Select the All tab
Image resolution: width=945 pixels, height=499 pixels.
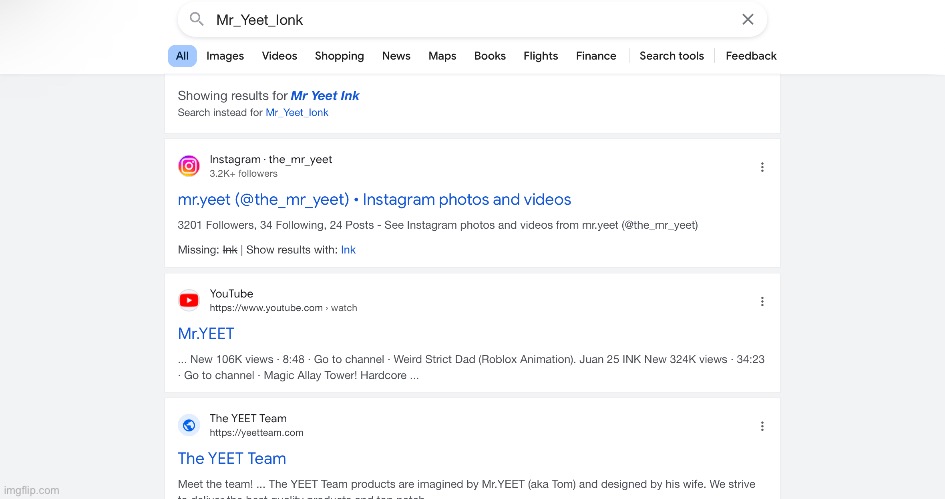pyautogui.click(x=182, y=56)
